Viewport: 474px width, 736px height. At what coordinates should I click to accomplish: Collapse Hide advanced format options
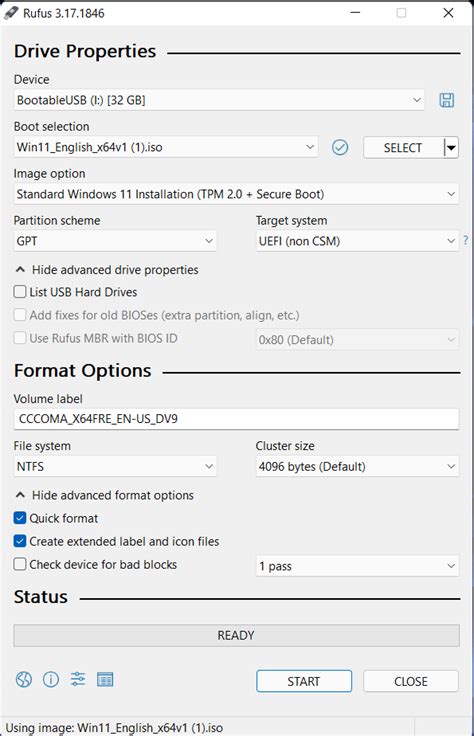point(105,495)
